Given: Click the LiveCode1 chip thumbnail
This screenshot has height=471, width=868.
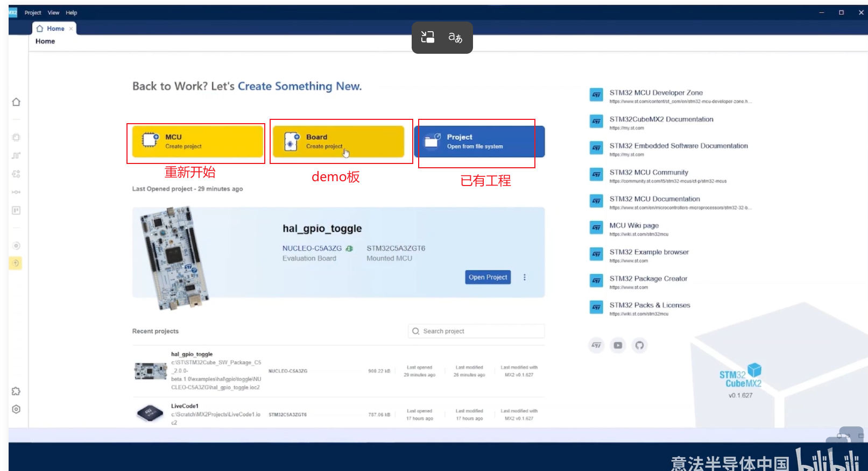Looking at the screenshot, I should point(150,413).
